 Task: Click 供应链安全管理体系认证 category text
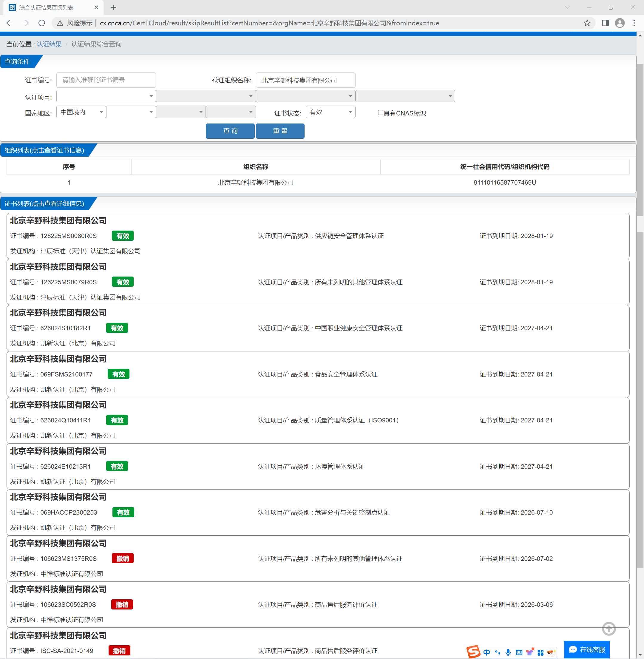[349, 236]
